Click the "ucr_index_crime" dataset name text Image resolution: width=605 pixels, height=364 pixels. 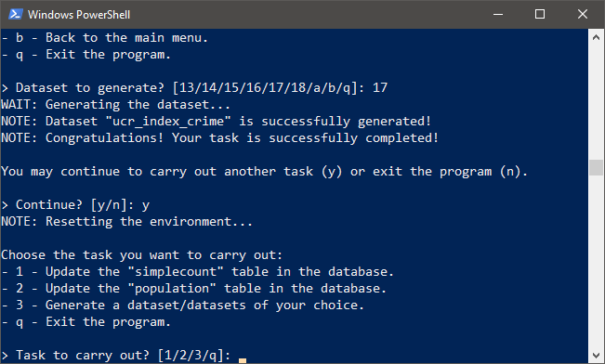tap(167, 122)
